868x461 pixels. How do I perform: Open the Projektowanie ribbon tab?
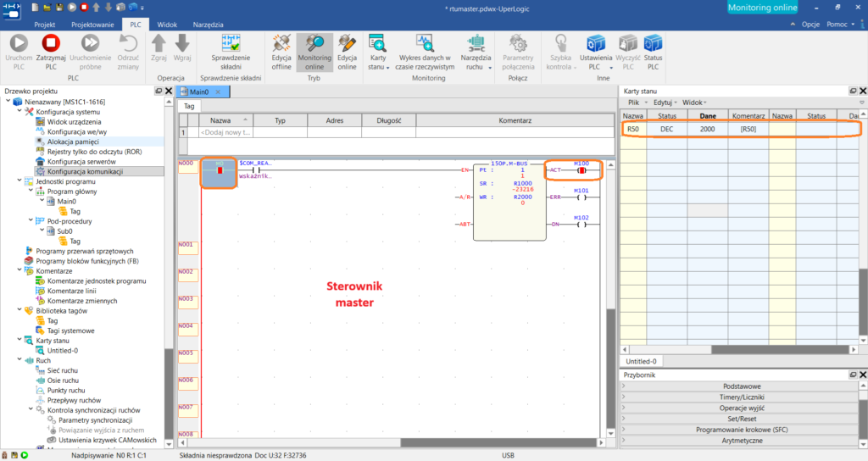[x=92, y=25]
